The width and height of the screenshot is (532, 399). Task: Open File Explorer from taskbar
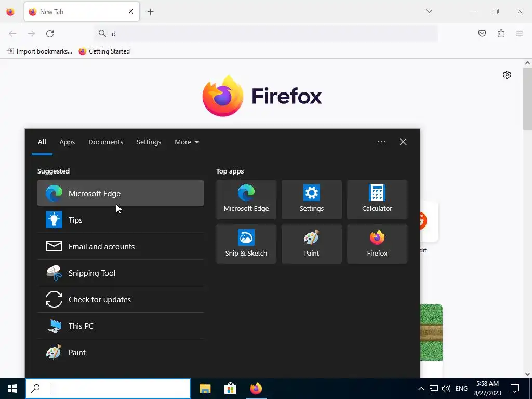205,389
